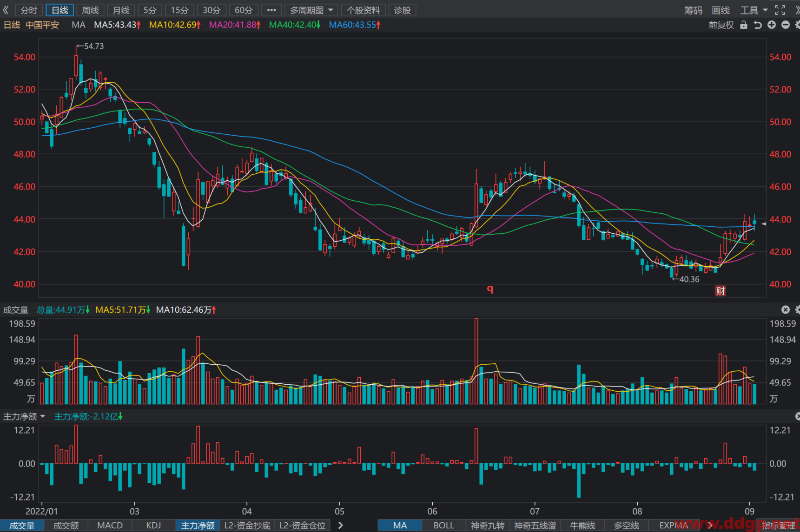Expand the 多周期图 dropdown
This screenshot has height=532, width=800.
coord(311,10)
